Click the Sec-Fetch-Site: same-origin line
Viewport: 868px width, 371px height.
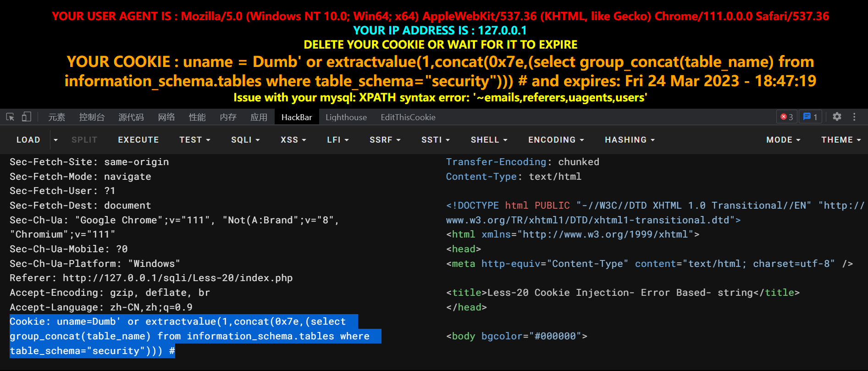(x=89, y=162)
